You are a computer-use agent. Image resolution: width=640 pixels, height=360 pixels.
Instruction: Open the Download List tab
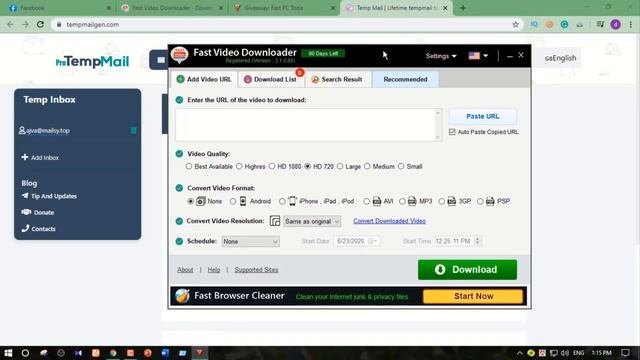[270, 79]
